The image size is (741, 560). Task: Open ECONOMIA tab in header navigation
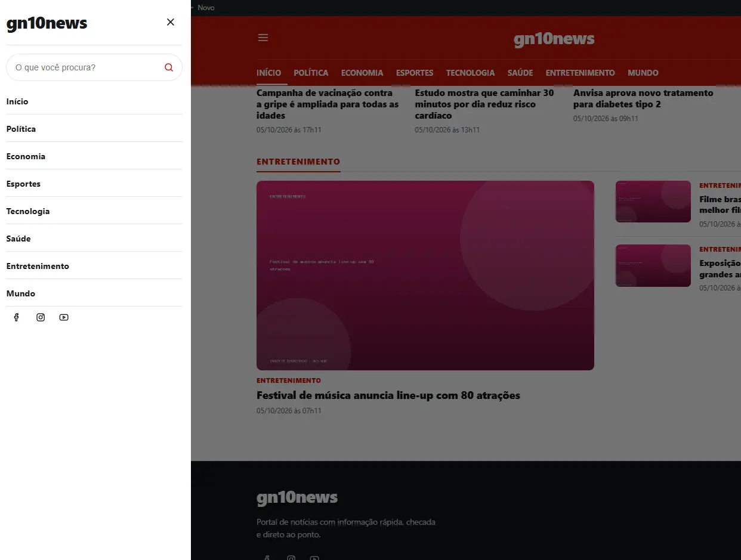[362, 73]
